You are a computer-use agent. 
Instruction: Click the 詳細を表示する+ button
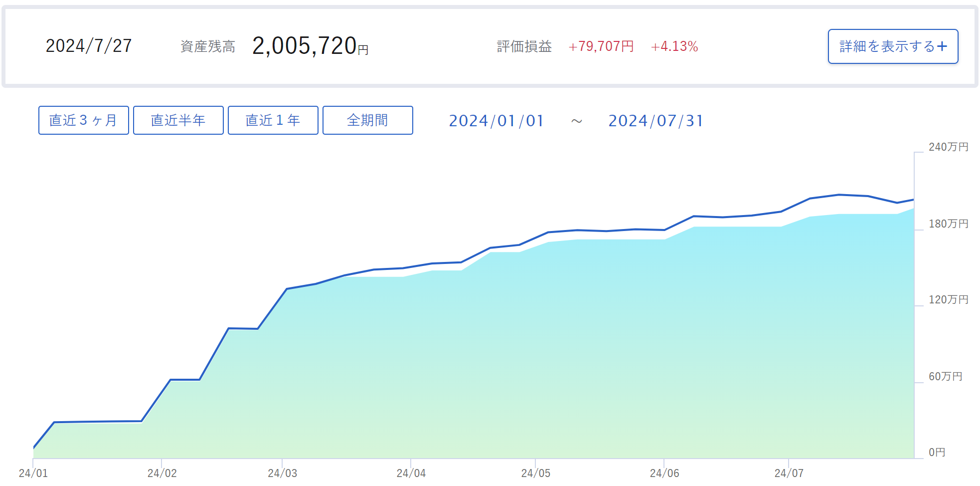[x=893, y=46]
